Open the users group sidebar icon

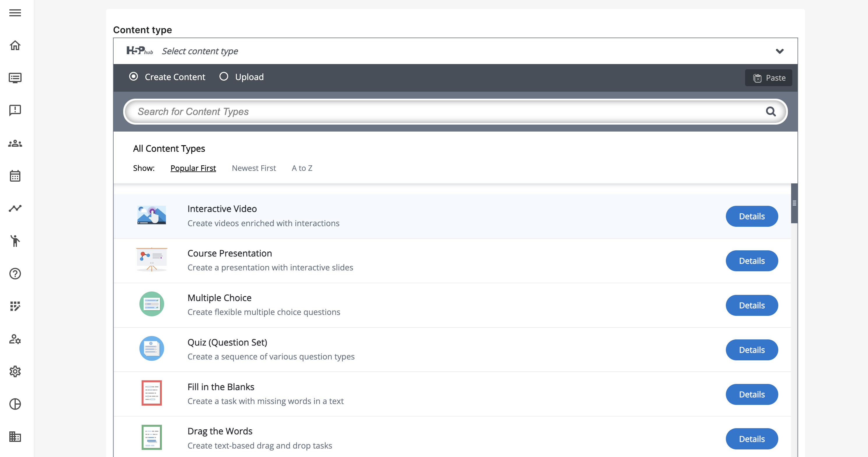[x=15, y=144]
